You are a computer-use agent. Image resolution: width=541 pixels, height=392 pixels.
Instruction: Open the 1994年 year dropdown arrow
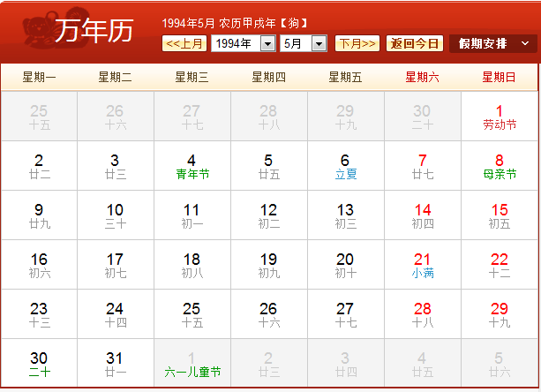[267, 44]
